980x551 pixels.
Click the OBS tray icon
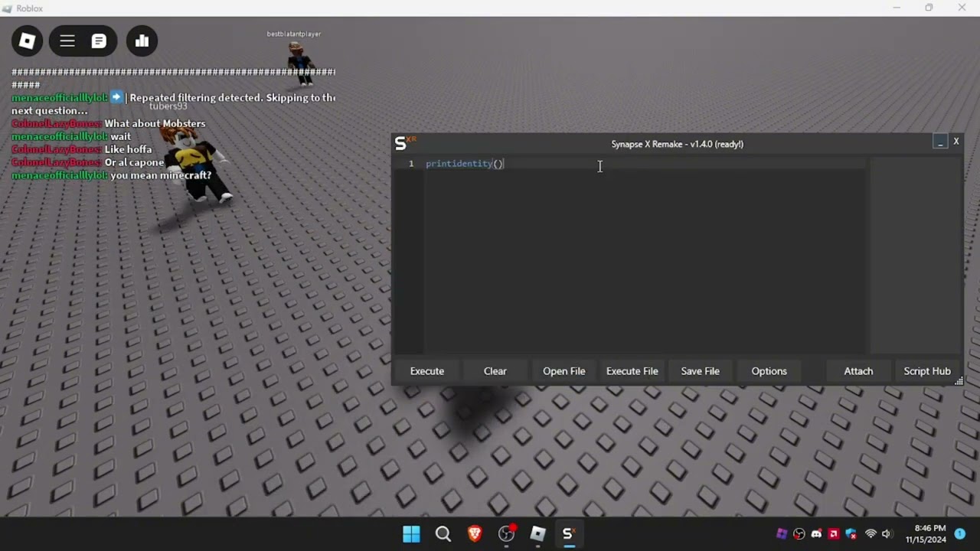[799, 534]
